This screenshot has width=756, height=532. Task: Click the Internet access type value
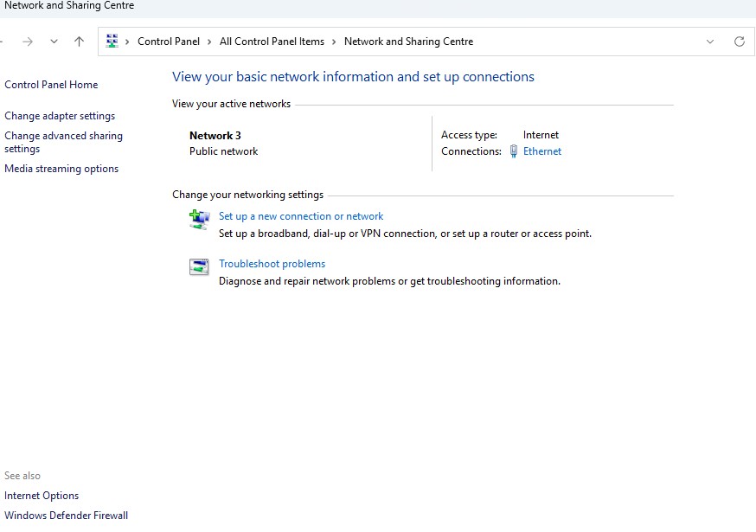point(541,135)
